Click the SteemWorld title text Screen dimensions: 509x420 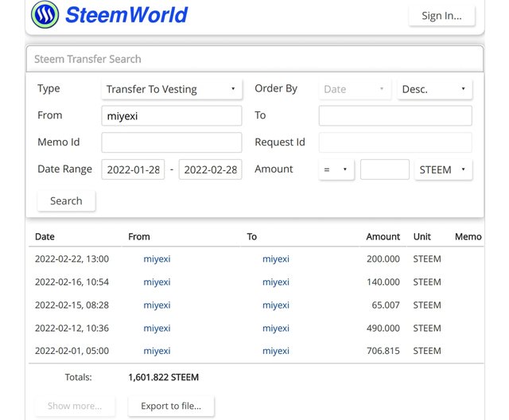[126, 15]
